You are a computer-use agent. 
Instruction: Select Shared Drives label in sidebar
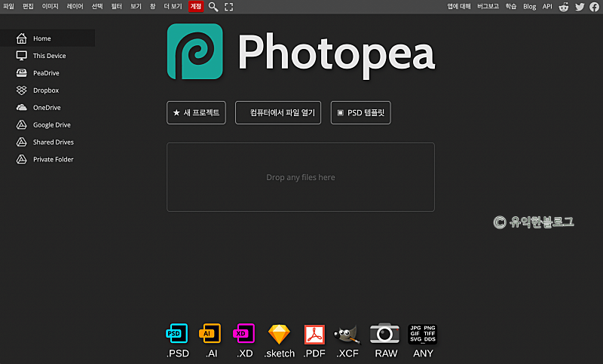(x=54, y=142)
